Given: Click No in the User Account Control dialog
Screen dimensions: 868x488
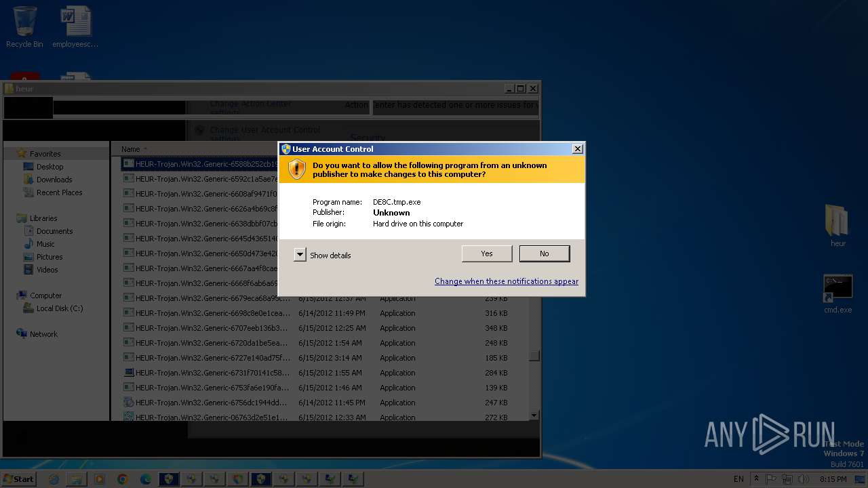Looking at the screenshot, I should coord(545,253).
